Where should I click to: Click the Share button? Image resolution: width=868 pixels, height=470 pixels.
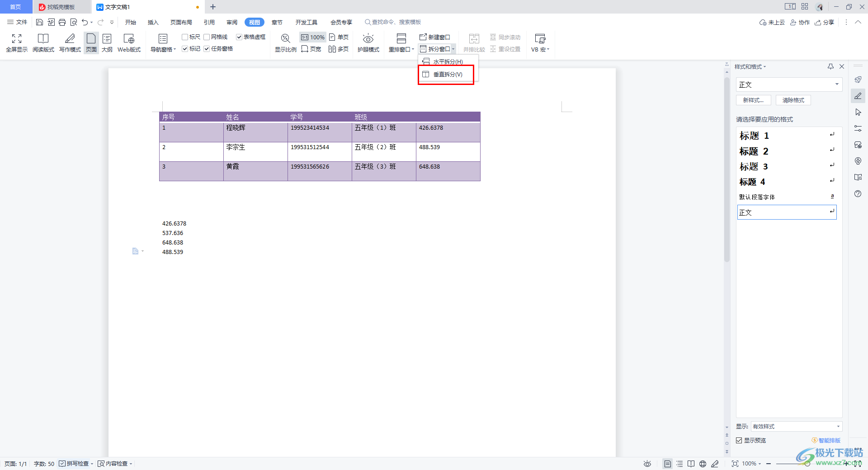coord(824,22)
